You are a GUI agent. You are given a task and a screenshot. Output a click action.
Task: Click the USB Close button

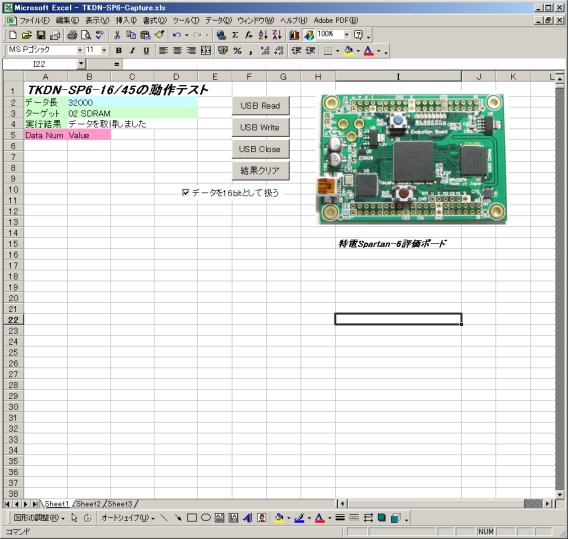tap(260, 149)
